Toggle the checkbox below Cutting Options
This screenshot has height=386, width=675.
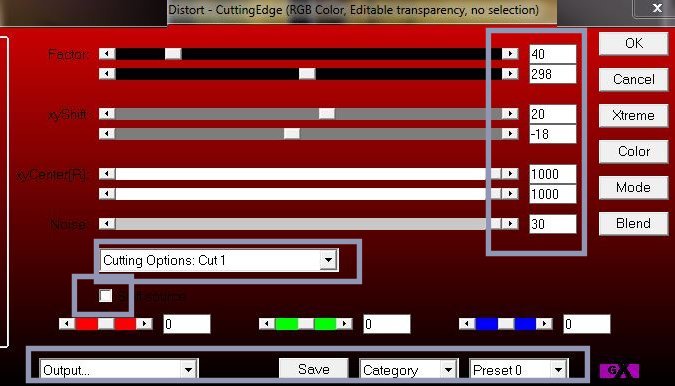click(105, 296)
